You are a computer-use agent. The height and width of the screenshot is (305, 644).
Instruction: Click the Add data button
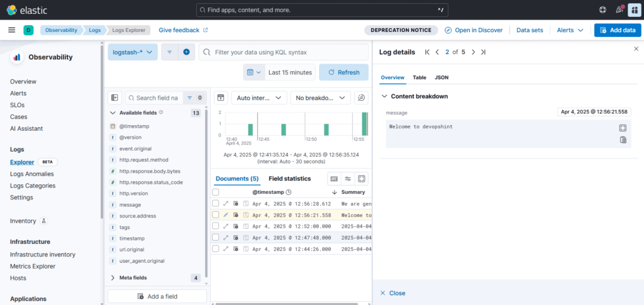[x=618, y=30]
